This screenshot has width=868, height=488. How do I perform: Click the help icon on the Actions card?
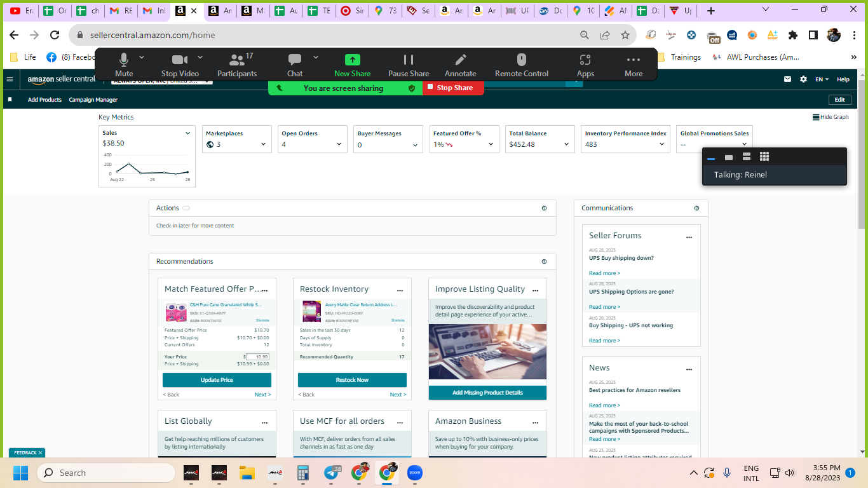[x=544, y=208]
